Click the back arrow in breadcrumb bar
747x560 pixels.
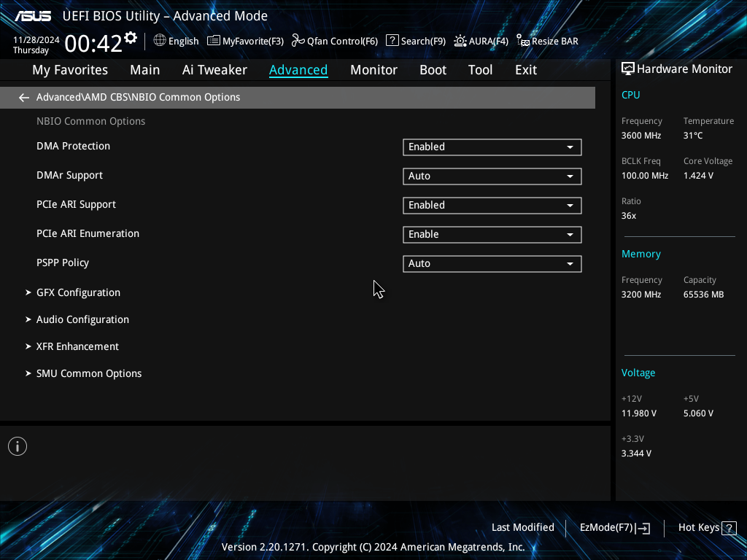(24, 98)
